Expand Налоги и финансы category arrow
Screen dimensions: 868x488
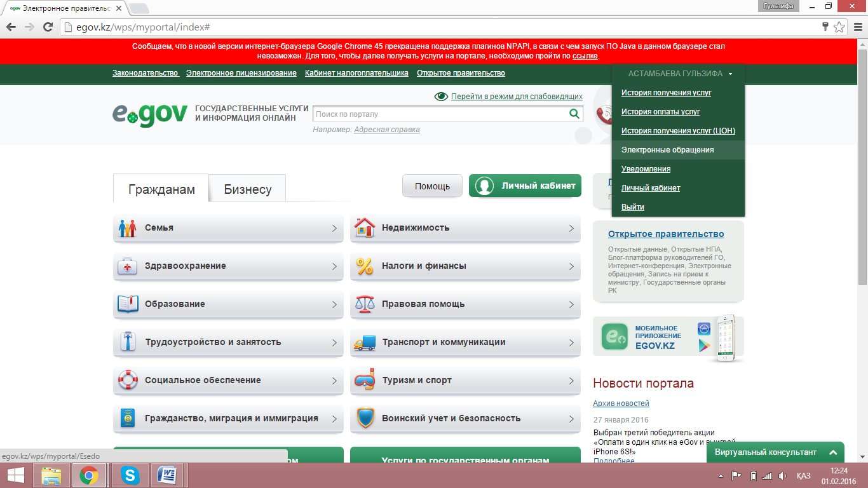point(571,266)
